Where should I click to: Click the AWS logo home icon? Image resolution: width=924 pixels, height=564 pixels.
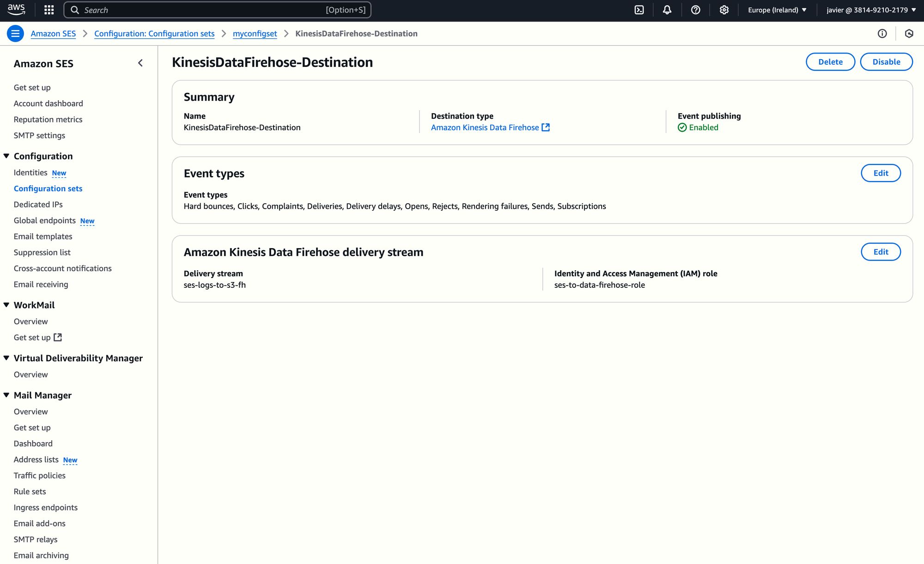(17, 9)
